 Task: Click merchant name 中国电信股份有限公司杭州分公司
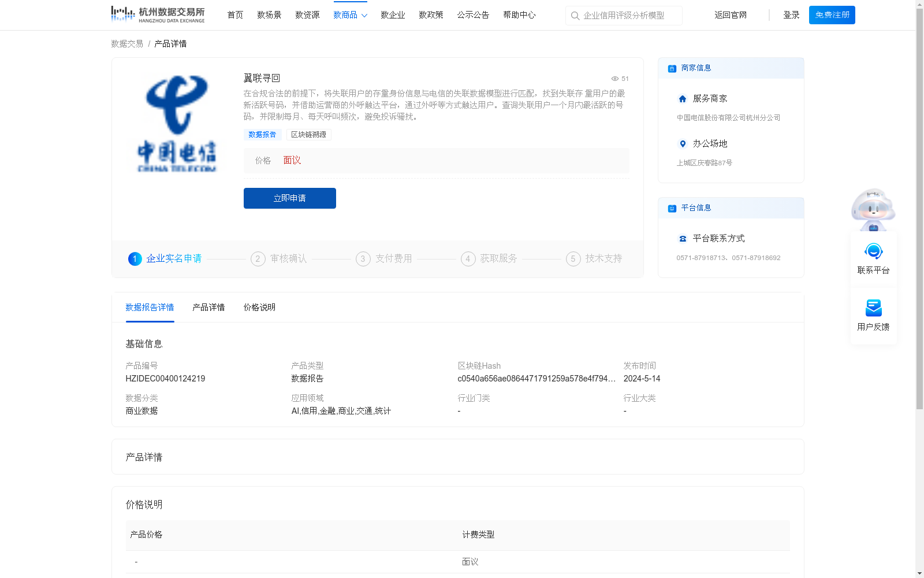point(728,118)
